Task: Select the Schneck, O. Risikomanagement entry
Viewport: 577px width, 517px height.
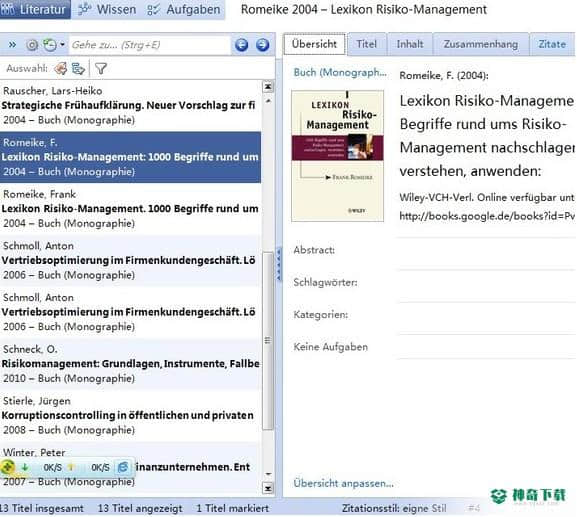Action: pyautogui.click(x=130, y=364)
